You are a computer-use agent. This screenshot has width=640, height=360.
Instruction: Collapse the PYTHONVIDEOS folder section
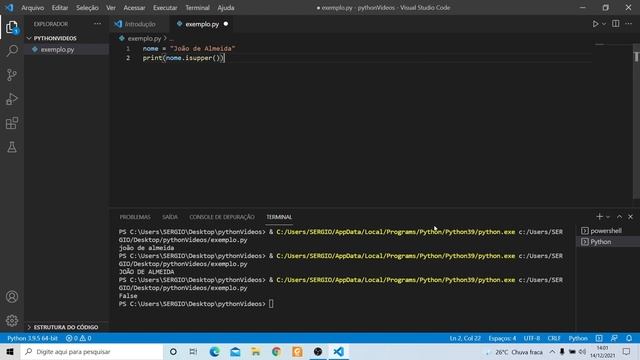coord(55,38)
